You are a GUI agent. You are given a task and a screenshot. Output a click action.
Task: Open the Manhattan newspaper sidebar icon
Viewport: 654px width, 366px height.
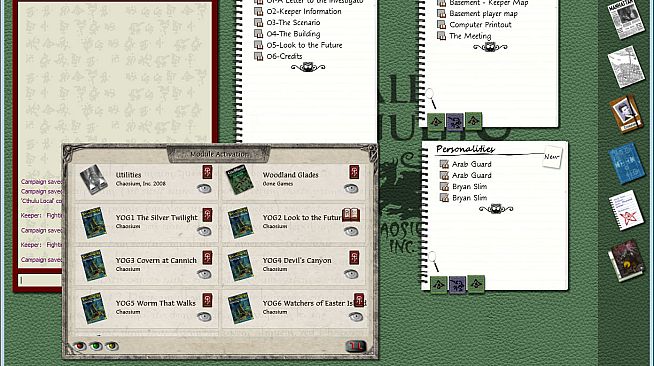[x=626, y=19]
